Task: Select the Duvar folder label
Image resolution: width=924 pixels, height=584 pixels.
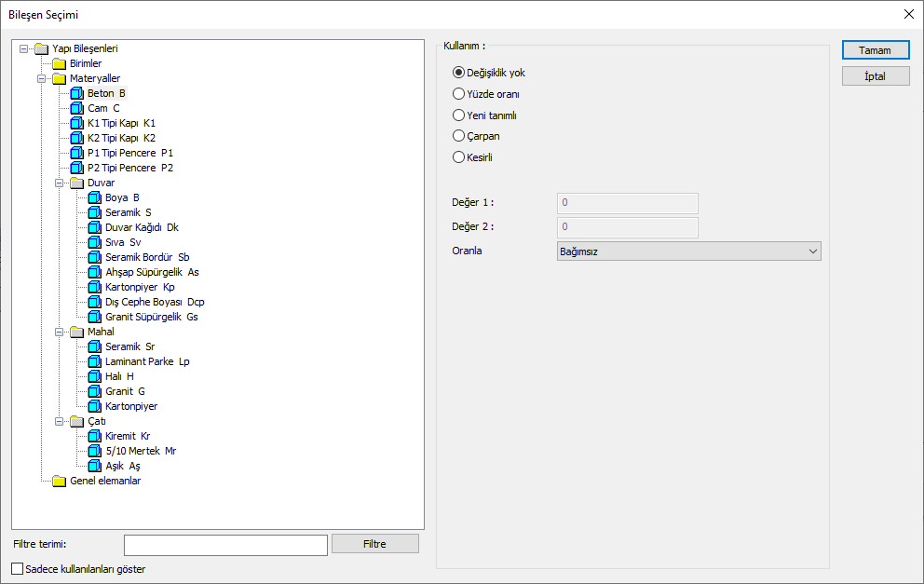Action: pyautogui.click(x=101, y=183)
